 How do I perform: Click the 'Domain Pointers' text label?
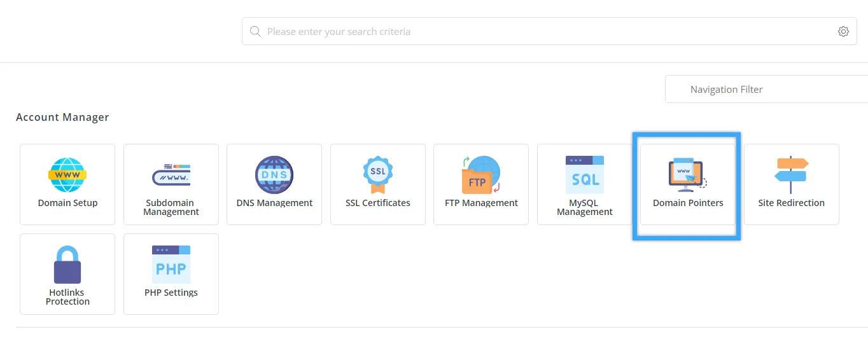pos(688,203)
